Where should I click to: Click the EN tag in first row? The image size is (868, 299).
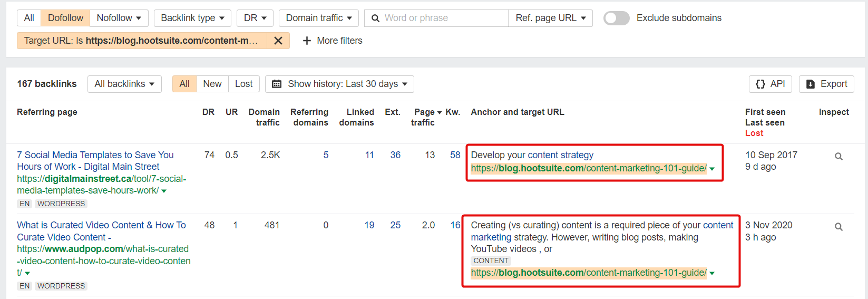24,204
